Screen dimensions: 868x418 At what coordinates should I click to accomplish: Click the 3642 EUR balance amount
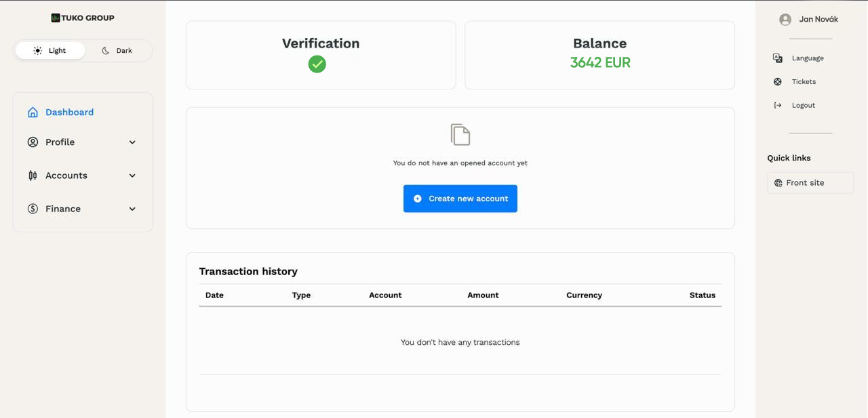[x=600, y=63]
